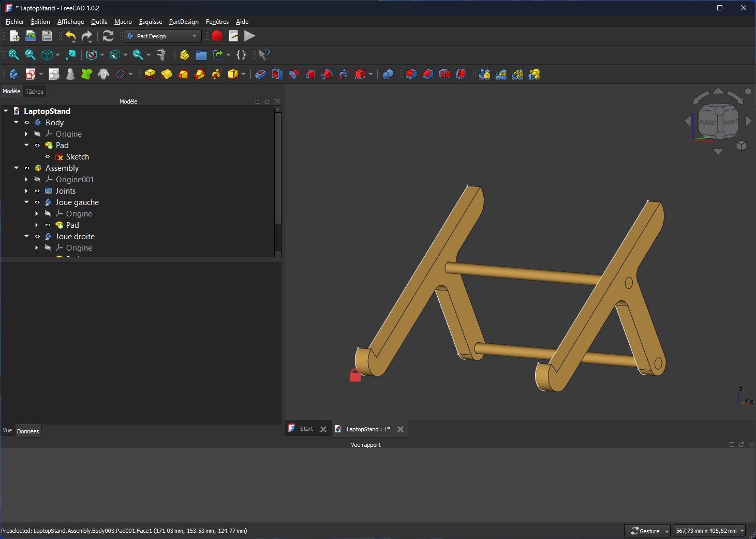This screenshot has height=539, width=756.
Task: Click the Pad (extrude) tool icon
Action: (x=150, y=74)
